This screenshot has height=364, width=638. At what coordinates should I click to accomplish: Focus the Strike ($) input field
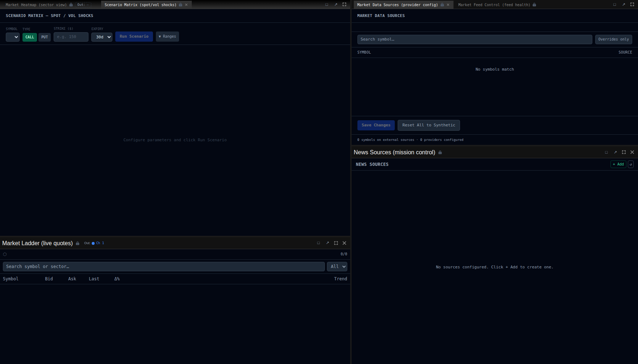point(71,37)
